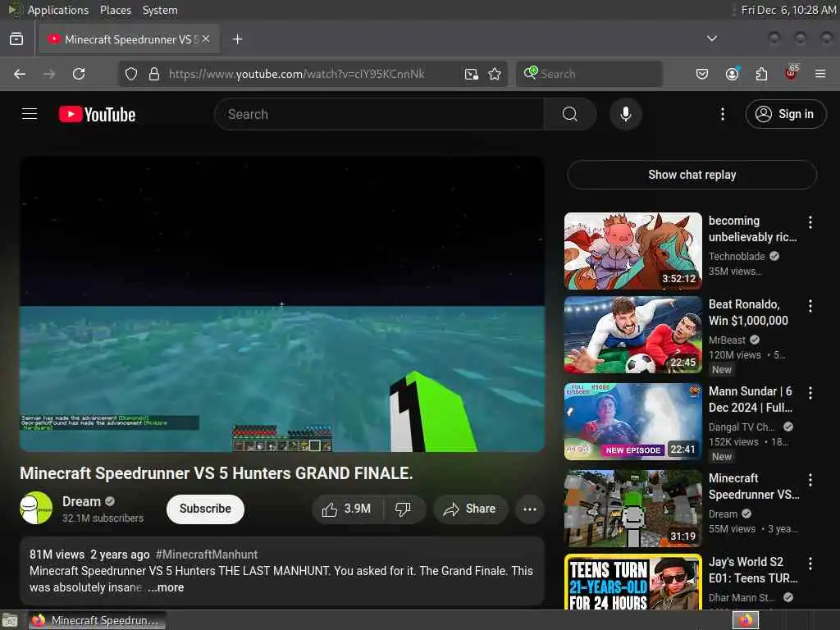Click the 81M views text
Screen dimensions: 840x630
click(57, 555)
